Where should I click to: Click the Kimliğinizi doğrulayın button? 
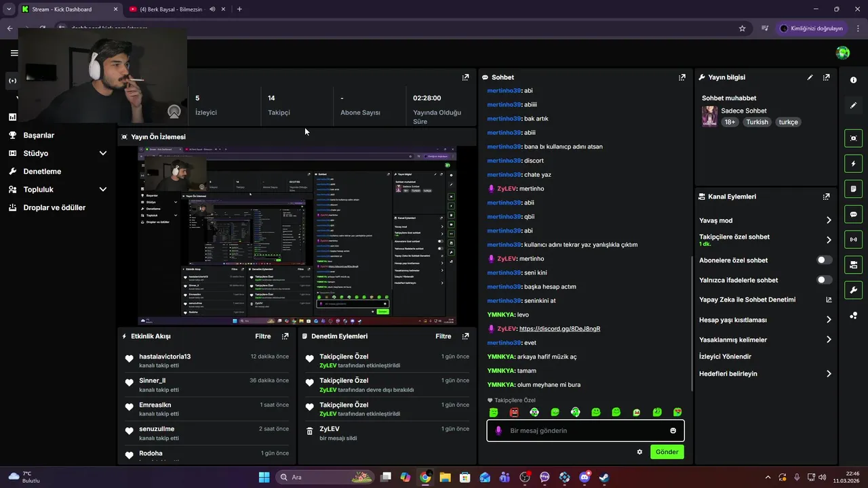(x=811, y=28)
